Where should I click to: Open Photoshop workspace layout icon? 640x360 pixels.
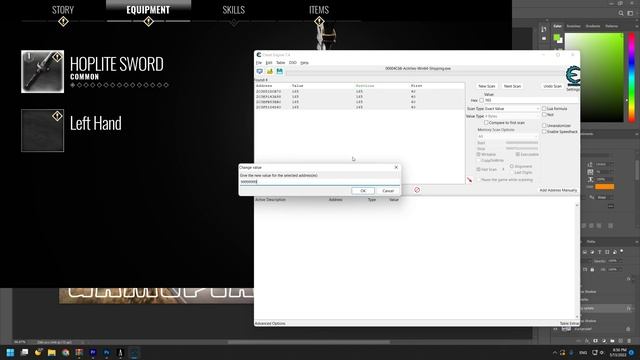point(630,13)
